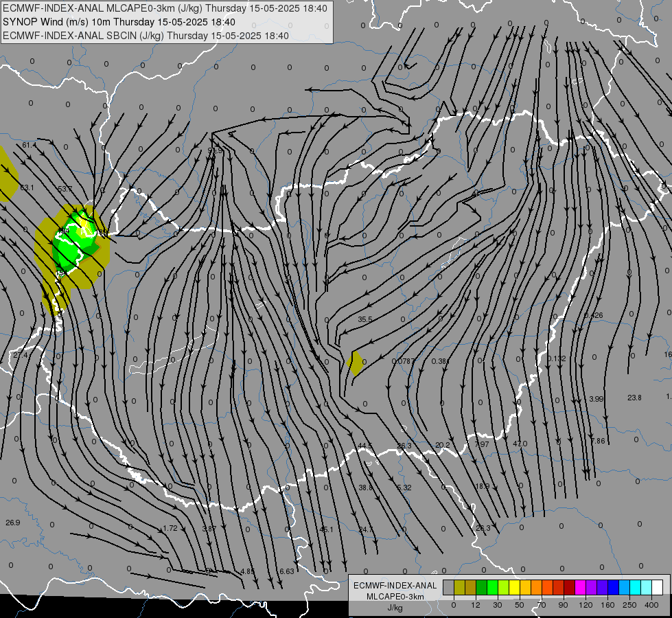Click the small olive diamond patch on the map
Screen dimensions: 672x618
click(355, 363)
